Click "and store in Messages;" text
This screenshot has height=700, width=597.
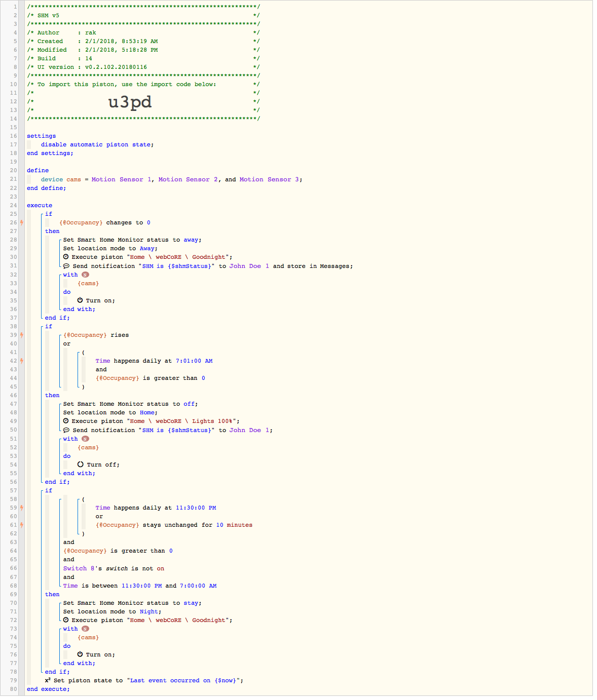313,266
